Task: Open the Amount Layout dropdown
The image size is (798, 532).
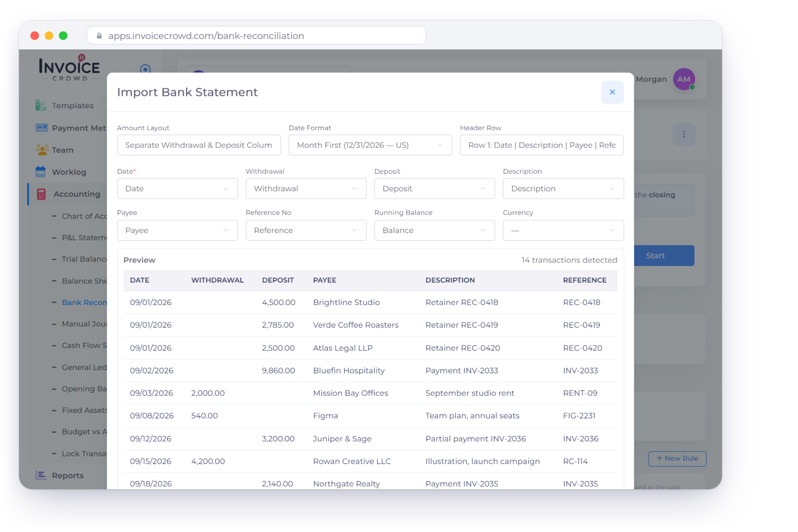Action: [199, 145]
